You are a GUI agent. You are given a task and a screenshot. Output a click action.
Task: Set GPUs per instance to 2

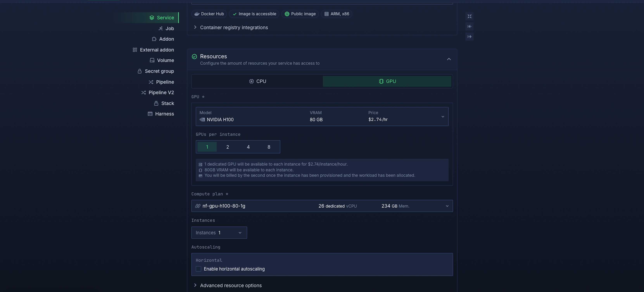tap(228, 147)
